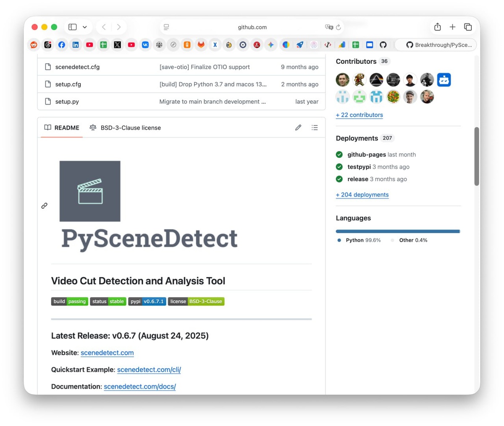
Task: Select the BSD-3-Clause license tab
Action: (125, 128)
